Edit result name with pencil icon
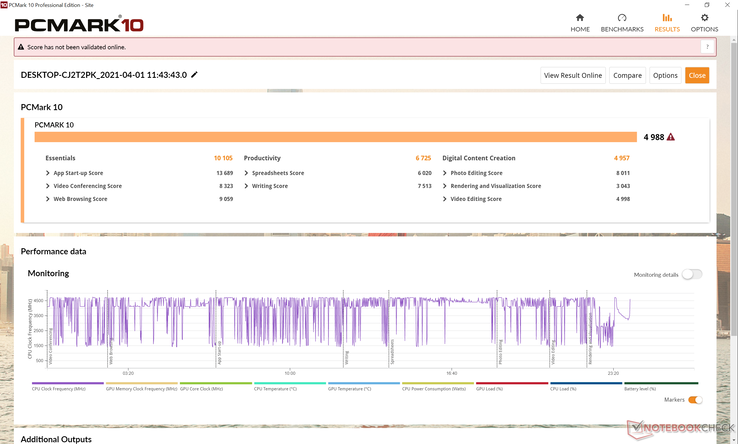The image size is (738, 444). tap(195, 75)
